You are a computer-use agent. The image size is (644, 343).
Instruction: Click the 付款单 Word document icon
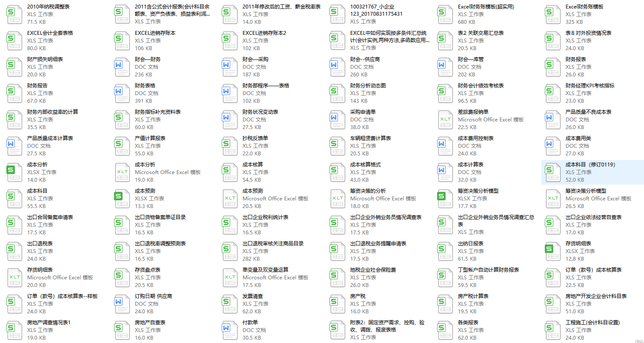[x=230, y=330]
